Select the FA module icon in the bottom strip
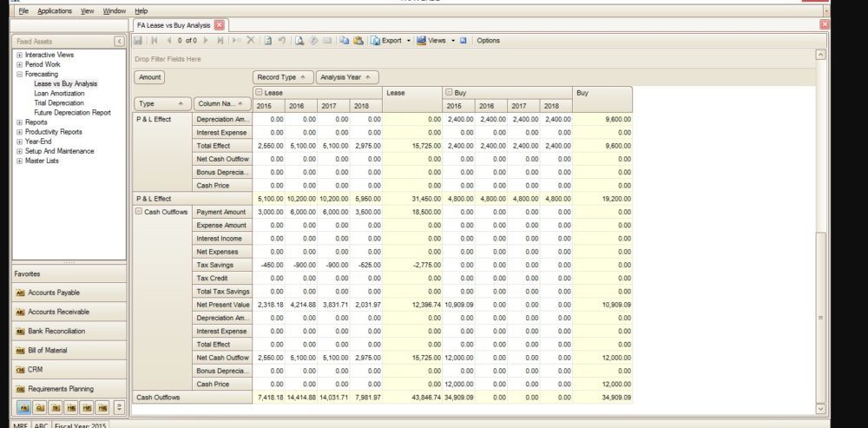 pyautogui.click(x=23, y=406)
